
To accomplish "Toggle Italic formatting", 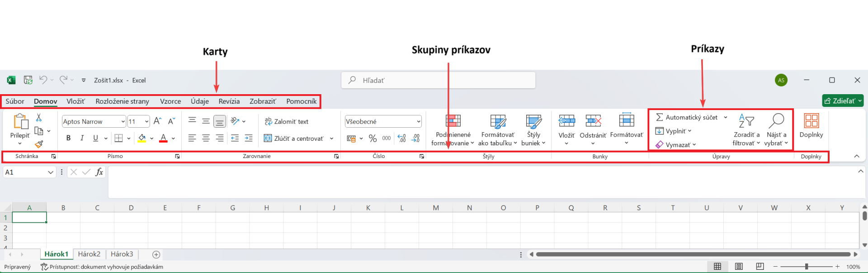I will 82,138.
